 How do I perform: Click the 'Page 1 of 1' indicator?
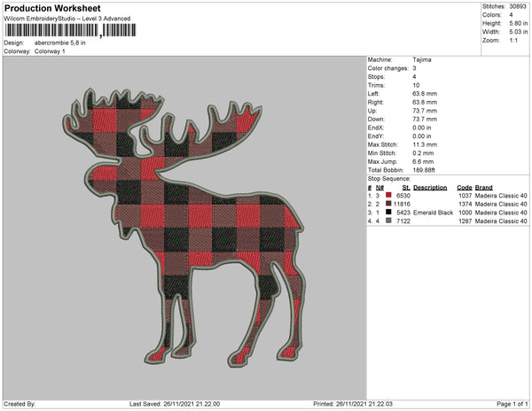click(512, 404)
